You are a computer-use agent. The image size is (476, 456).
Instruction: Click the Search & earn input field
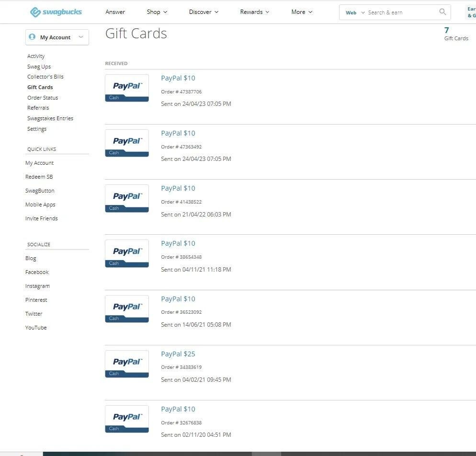(402, 12)
